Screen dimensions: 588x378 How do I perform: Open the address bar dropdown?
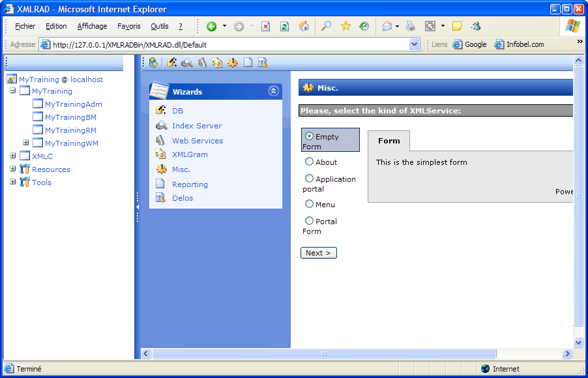tap(415, 45)
